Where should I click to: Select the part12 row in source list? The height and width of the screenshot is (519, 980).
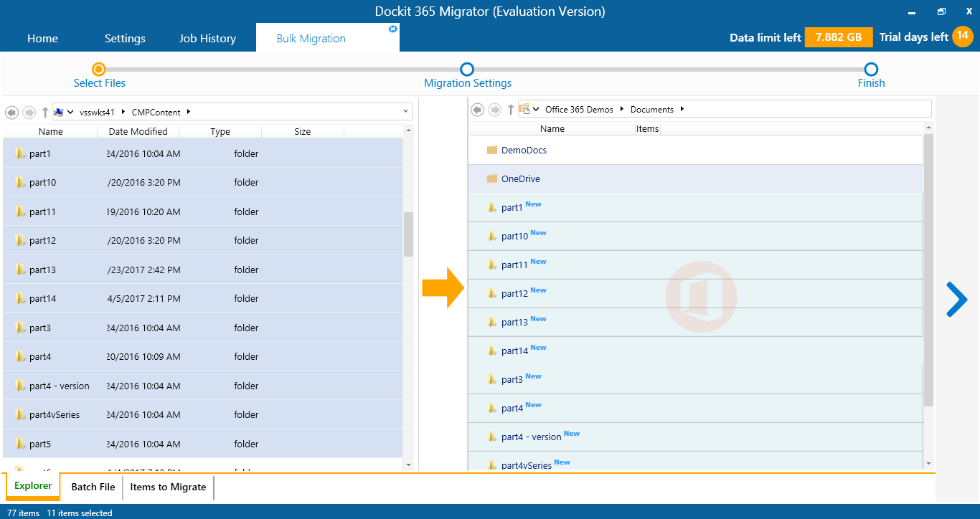pyautogui.click(x=203, y=240)
